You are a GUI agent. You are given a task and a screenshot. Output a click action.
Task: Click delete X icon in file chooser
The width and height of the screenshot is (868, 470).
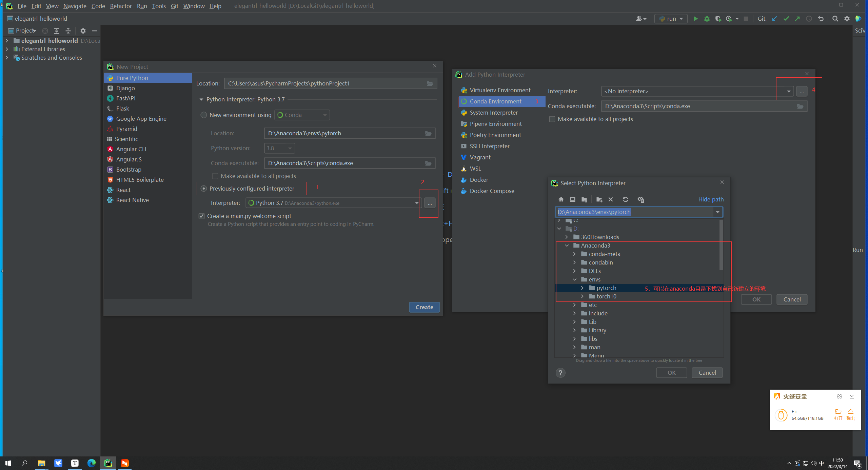coord(610,199)
